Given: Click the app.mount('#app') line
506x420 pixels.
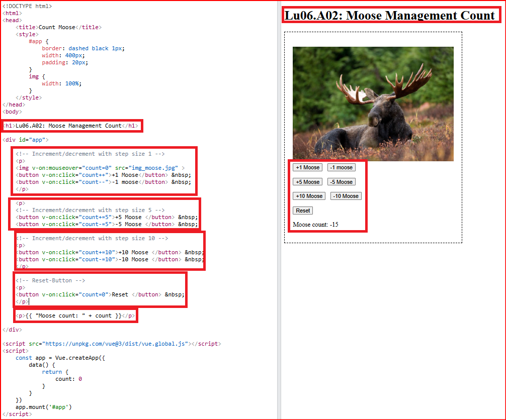Looking at the screenshot, I should click(44, 407).
